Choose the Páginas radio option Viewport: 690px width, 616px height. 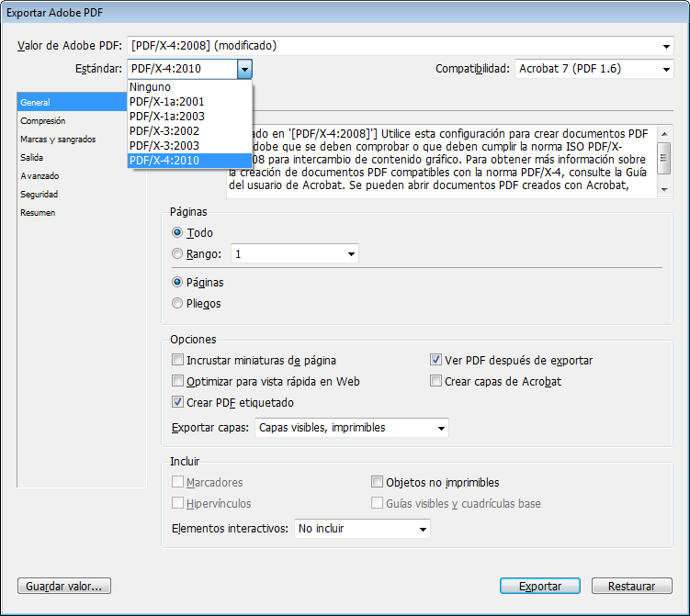(177, 282)
